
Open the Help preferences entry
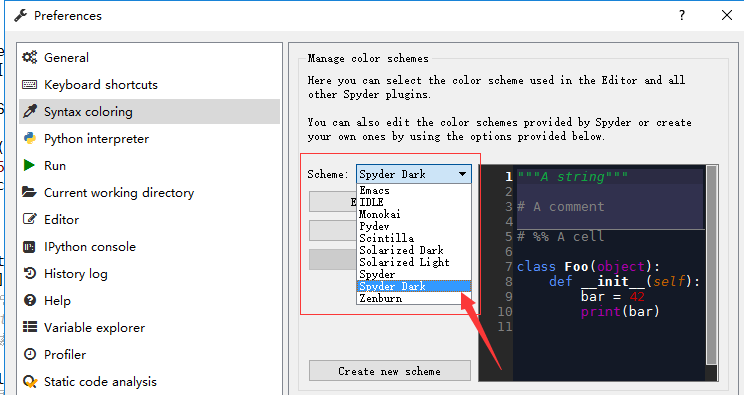tap(149, 301)
